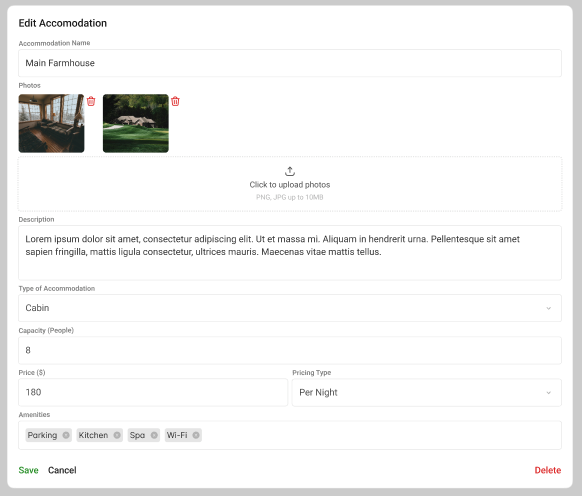Remove the Kitchen amenity tag
The image size is (582, 496).
117,435
